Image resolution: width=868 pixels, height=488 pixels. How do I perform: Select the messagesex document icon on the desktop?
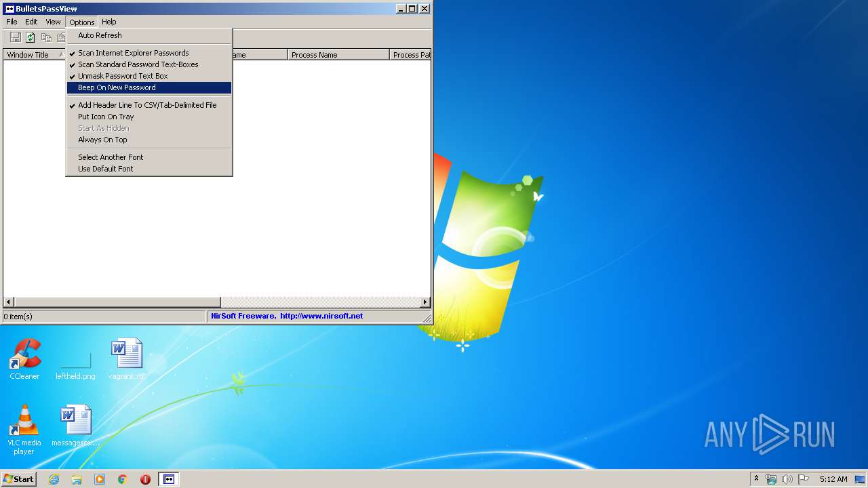click(x=75, y=426)
